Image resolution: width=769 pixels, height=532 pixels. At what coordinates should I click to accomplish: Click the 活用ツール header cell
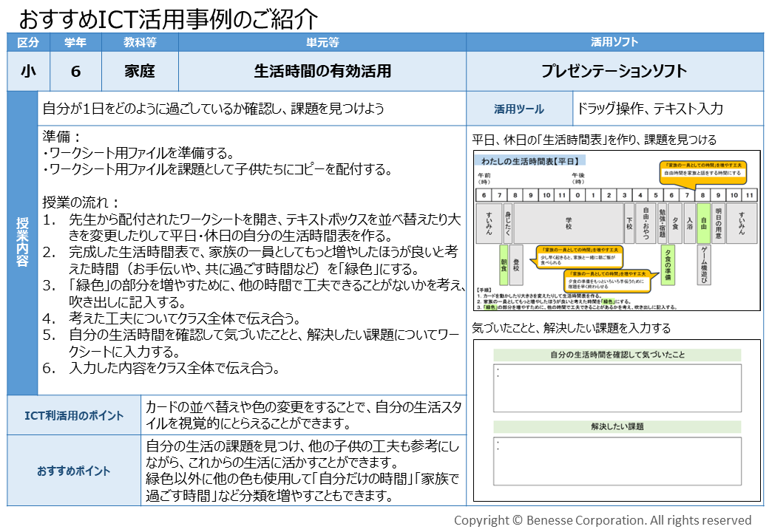tap(521, 109)
